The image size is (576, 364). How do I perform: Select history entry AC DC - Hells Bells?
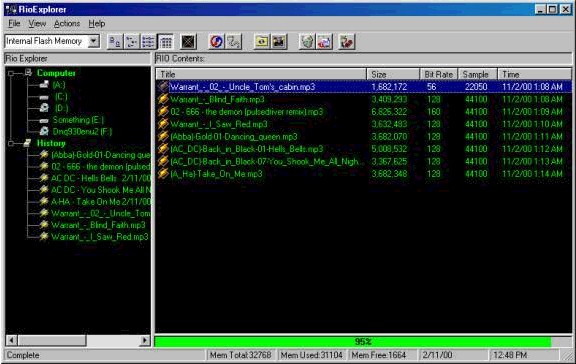[101, 178]
